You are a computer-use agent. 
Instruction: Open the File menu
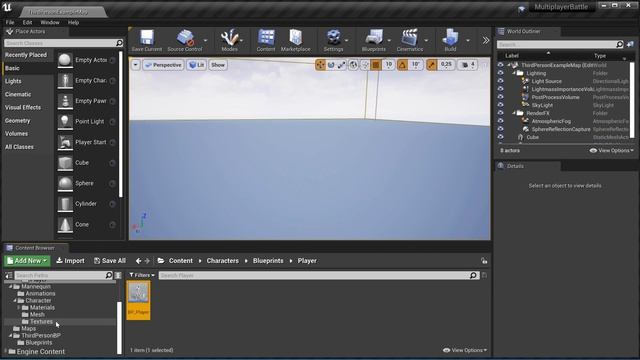(x=10, y=22)
